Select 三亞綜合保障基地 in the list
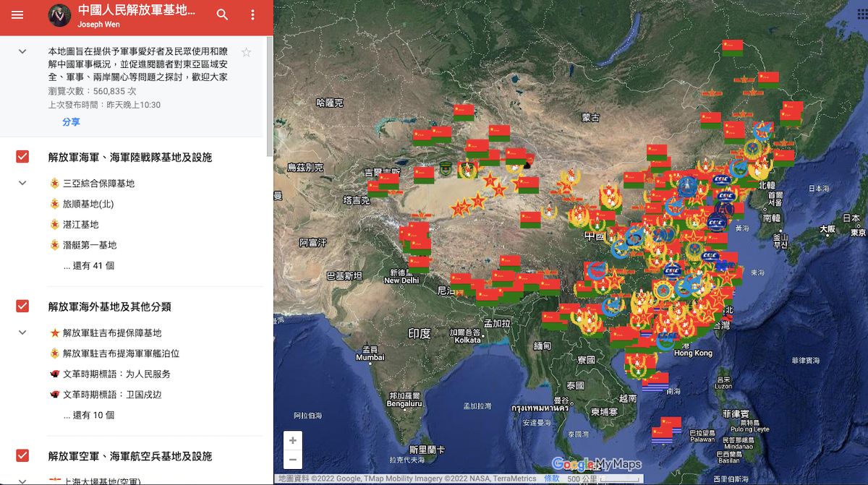868x485 pixels. (x=98, y=184)
